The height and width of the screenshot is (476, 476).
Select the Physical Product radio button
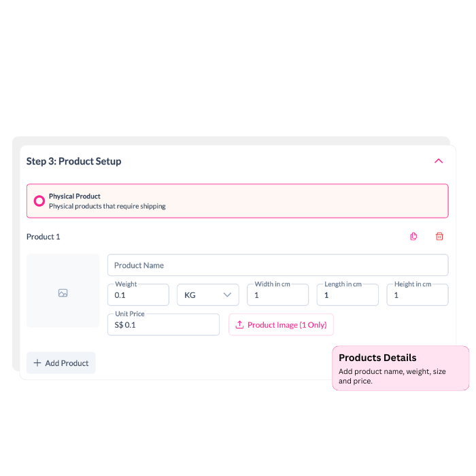click(39, 201)
